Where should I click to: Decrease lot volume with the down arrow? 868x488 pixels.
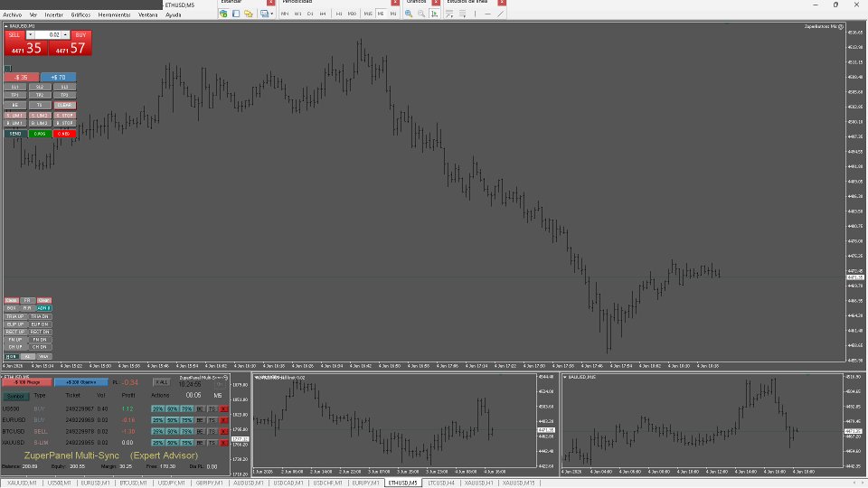31,35
